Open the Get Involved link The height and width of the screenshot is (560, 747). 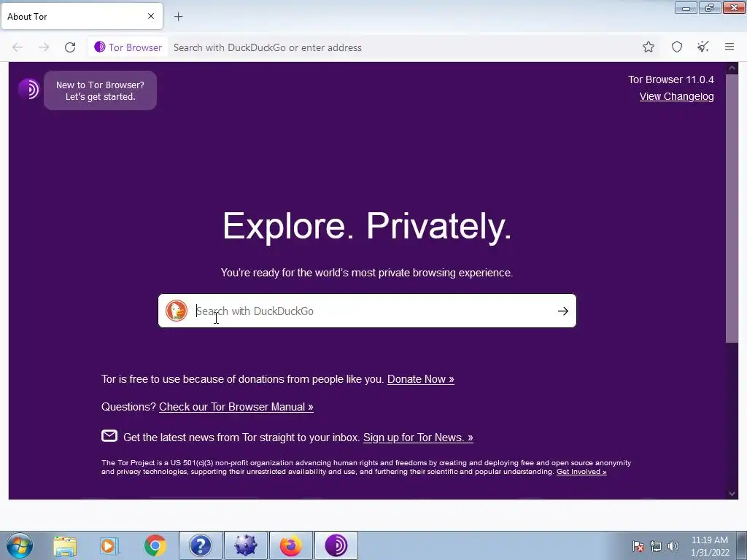(x=581, y=472)
